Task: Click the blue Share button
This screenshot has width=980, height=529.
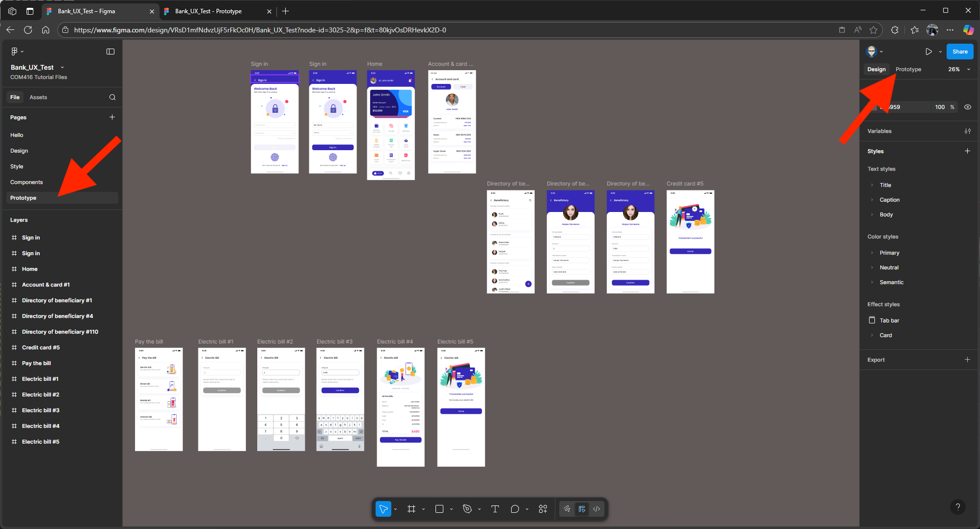Action: pyautogui.click(x=959, y=52)
